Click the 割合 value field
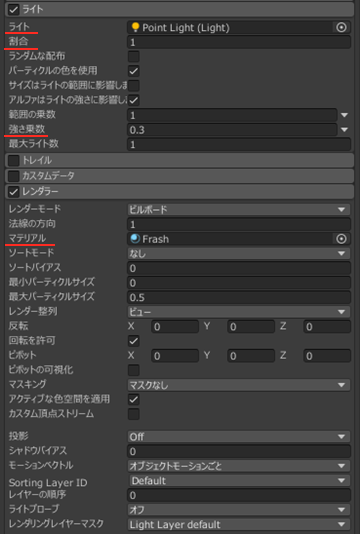360x534 pixels. tap(239, 42)
